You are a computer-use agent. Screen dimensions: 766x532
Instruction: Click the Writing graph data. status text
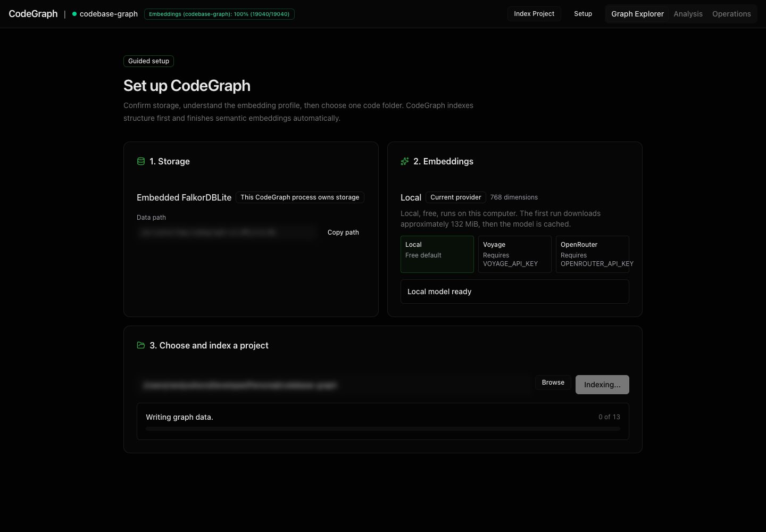tap(179, 417)
